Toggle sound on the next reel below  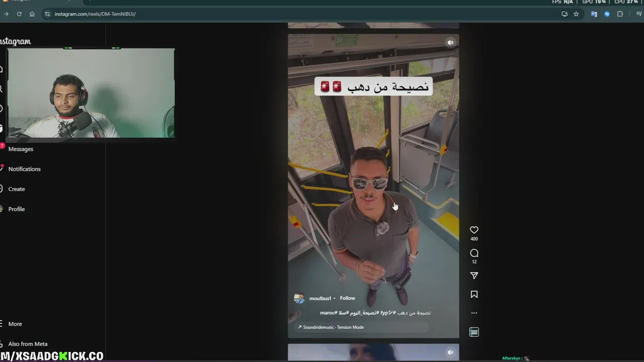coord(450,352)
